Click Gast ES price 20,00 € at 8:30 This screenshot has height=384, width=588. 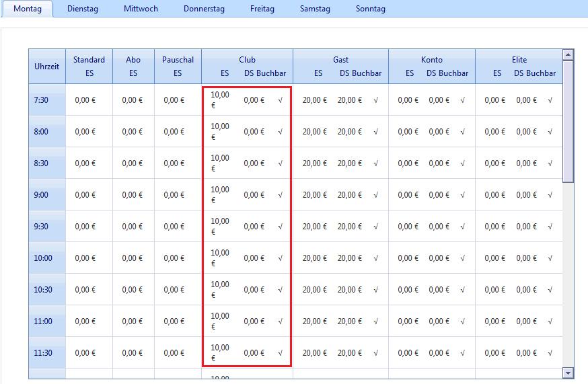315,163
